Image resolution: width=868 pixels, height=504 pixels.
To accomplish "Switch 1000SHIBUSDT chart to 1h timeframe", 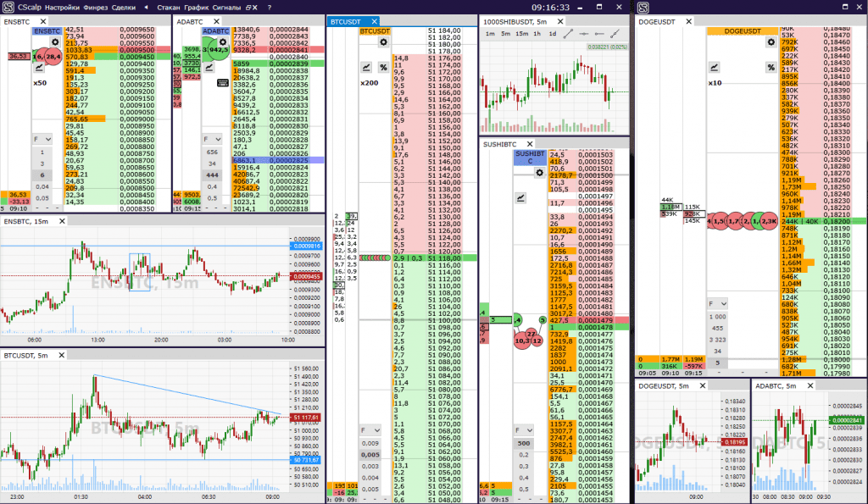I will pyautogui.click(x=537, y=34).
